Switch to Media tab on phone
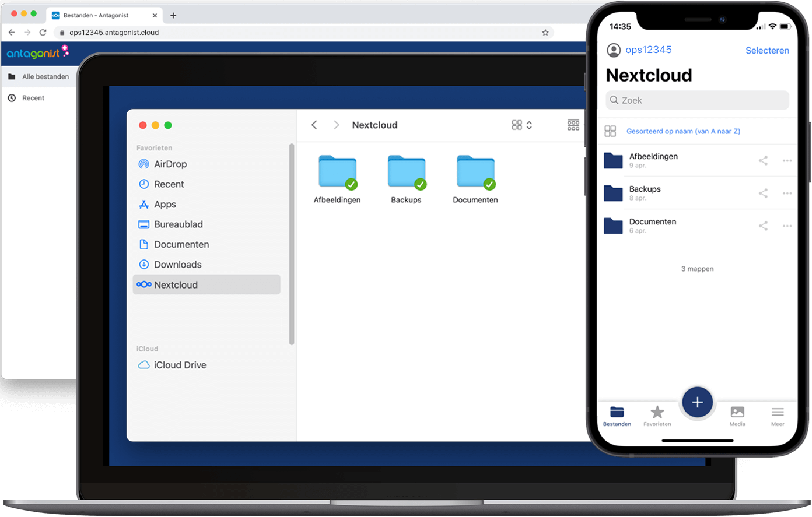The height and width of the screenshot is (517, 812). pyautogui.click(x=737, y=416)
